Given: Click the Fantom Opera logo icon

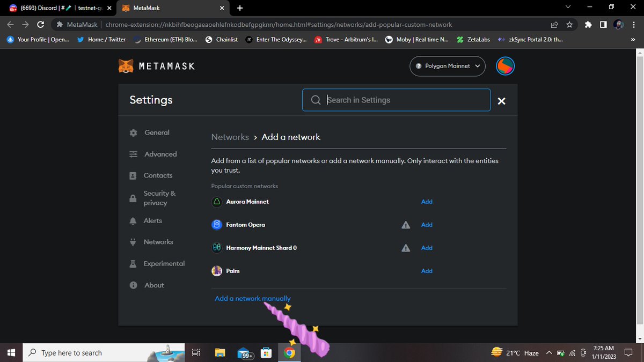Looking at the screenshot, I should [217, 225].
